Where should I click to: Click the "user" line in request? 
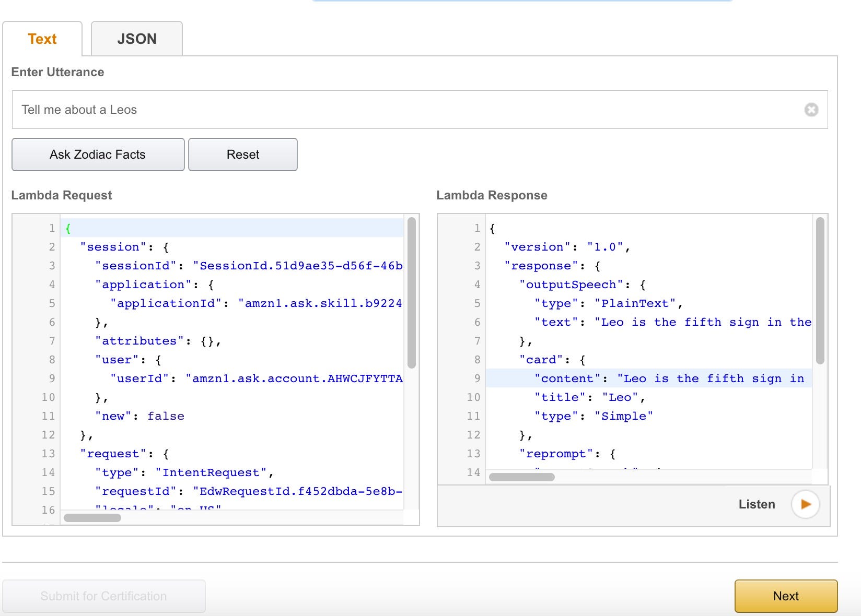(128, 360)
